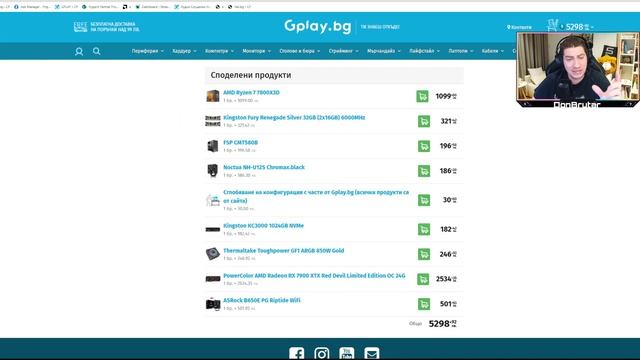Screen dimensions: 640x360
Task: Open the Сглобяване на конфигурация service link
Action: [316, 196]
